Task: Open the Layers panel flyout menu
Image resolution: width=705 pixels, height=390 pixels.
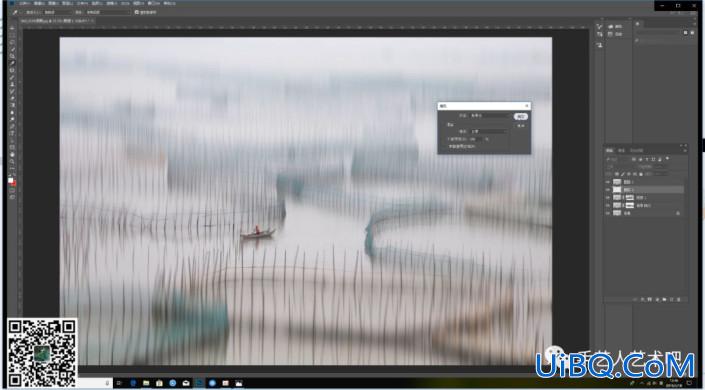Action: coord(685,151)
